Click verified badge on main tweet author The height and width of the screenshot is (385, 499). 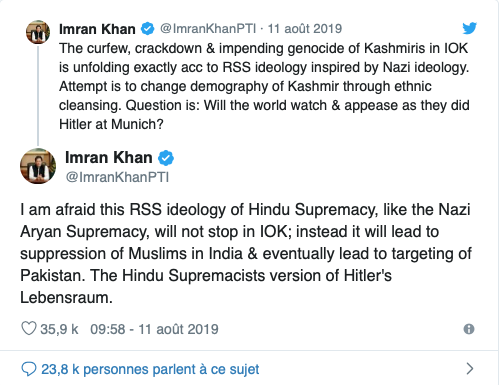166,158
